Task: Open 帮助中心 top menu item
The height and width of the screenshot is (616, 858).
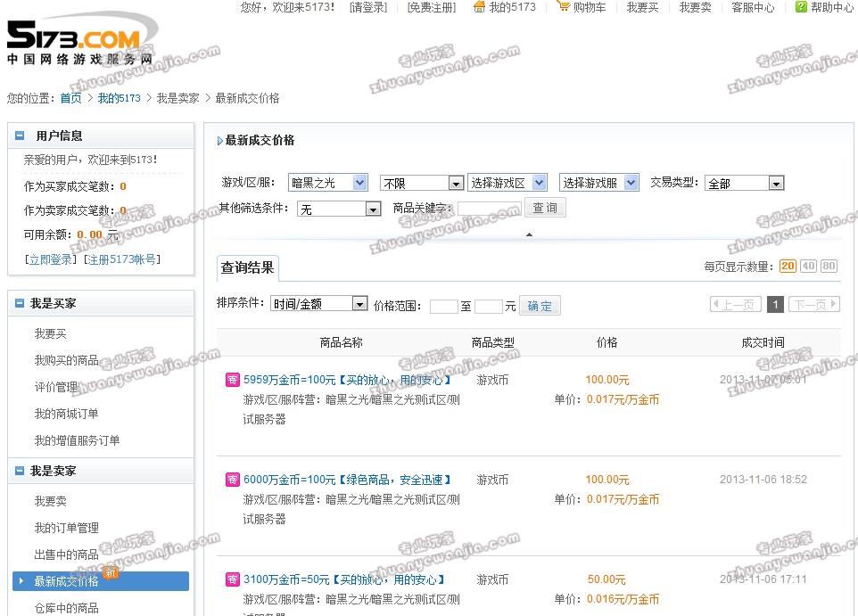Action: point(832,7)
